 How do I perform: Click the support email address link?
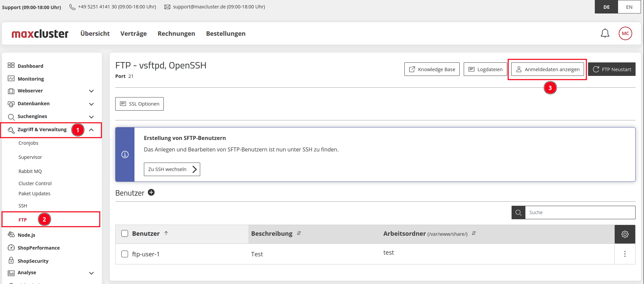point(200,7)
